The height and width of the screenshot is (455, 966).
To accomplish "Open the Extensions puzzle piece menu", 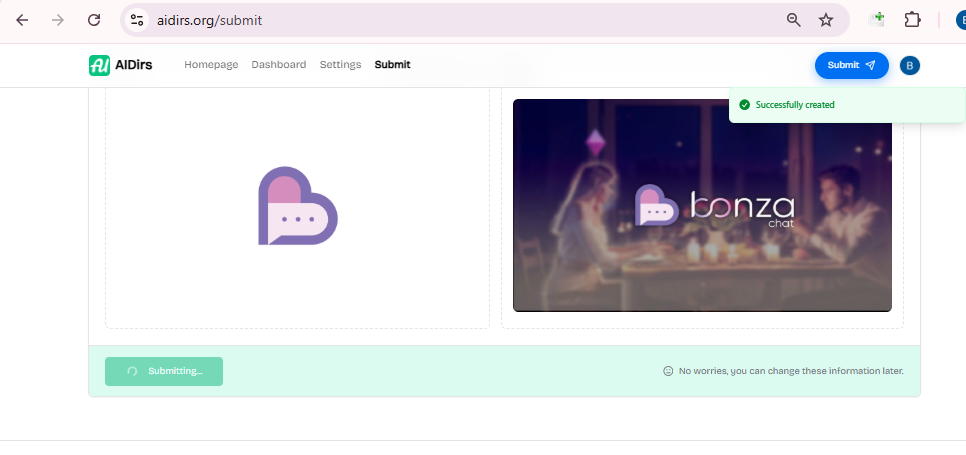I will pos(912,20).
